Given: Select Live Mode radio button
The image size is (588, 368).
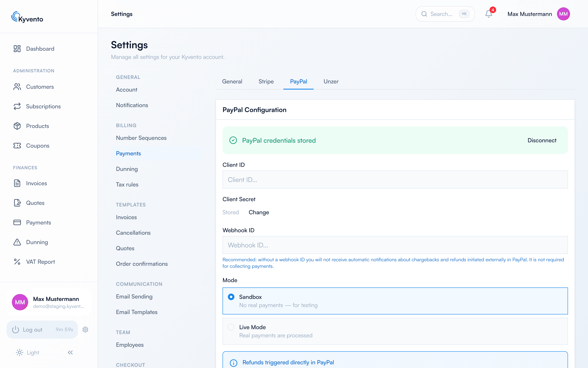Looking at the screenshot, I should [231, 327].
